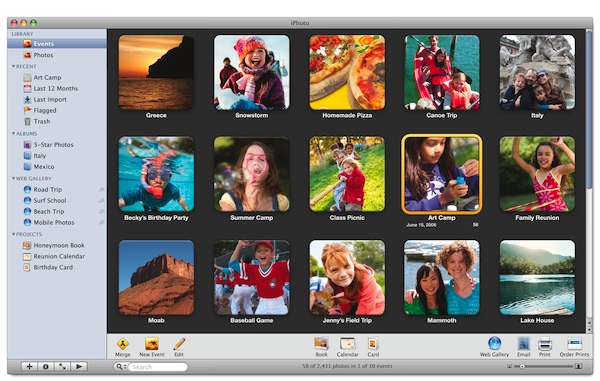Select the Canoe Trip event
The width and height of the screenshot is (600, 381).
coord(442,73)
